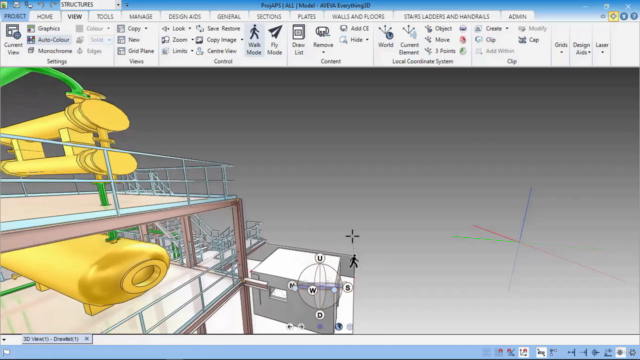Open the STRUCTURES discipline combo box

point(90,4)
